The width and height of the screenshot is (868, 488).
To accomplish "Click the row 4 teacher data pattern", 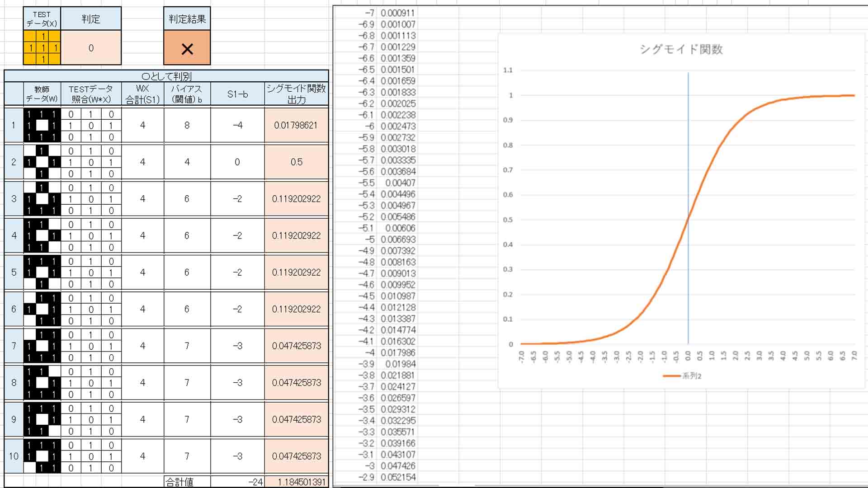I will click(x=42, y=236).
